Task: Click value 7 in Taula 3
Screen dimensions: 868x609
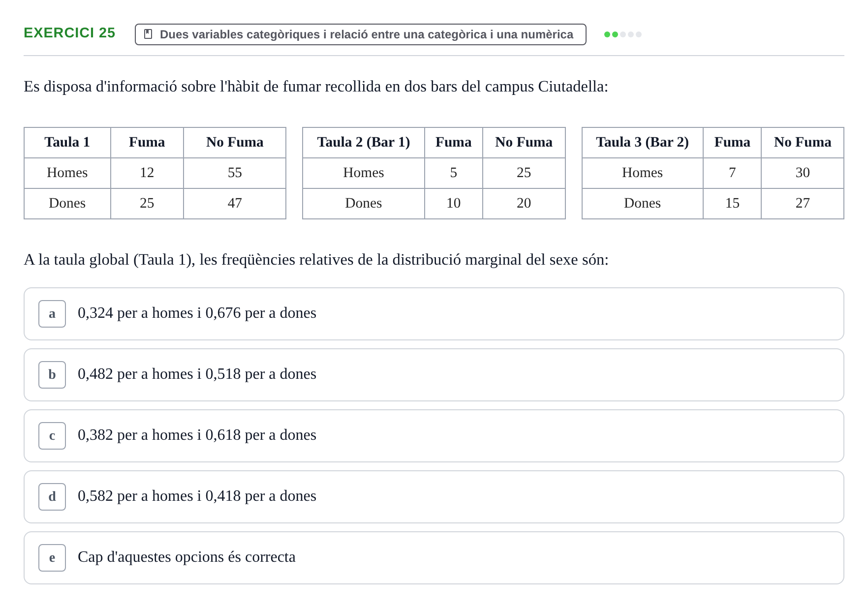Action: click(x=732, y=173)
